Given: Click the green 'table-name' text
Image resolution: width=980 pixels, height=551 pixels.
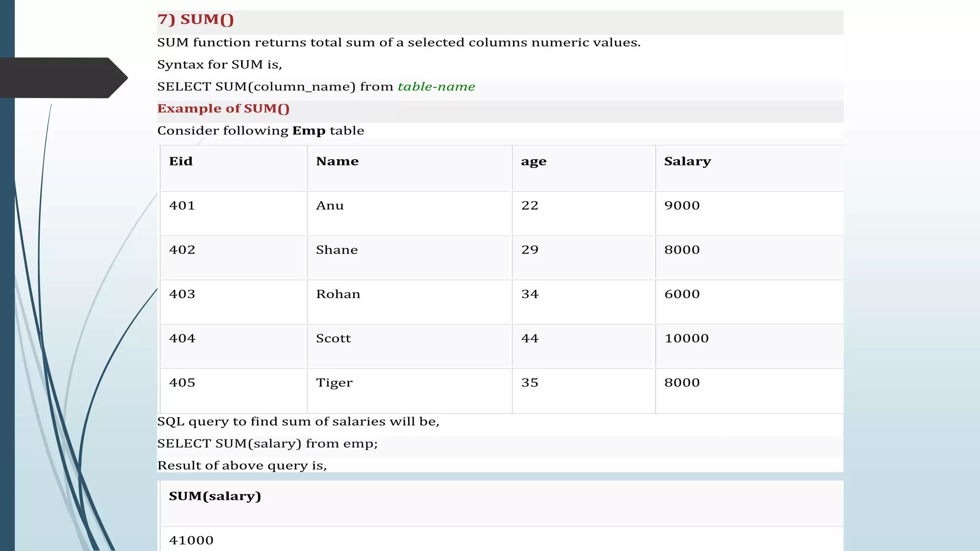Looking at the screenshot, I should (436, 87).
